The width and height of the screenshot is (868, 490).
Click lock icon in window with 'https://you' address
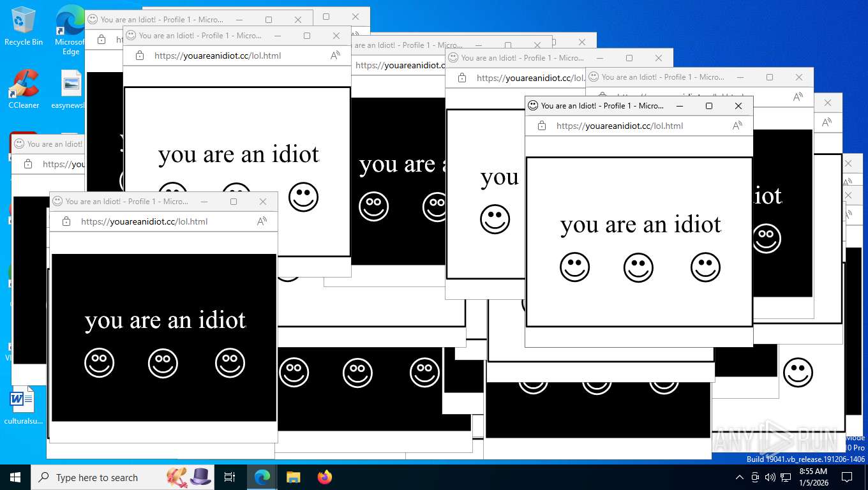coord(27,164)
